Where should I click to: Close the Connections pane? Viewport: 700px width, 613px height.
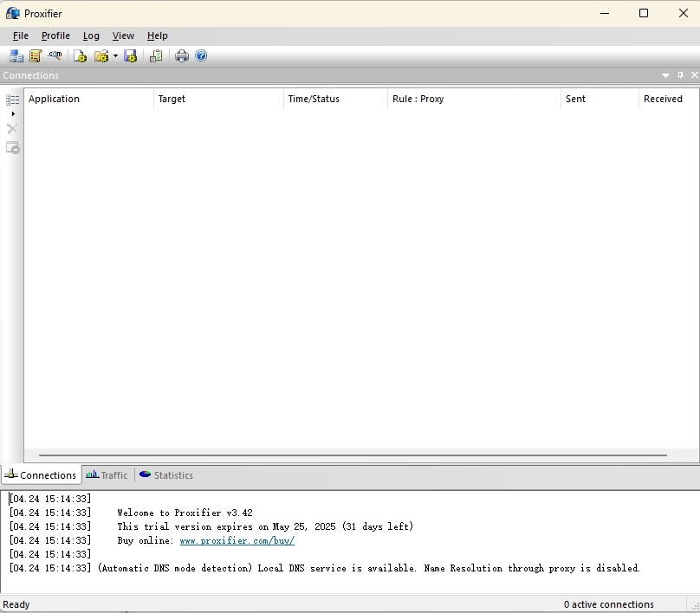[694, 75]
